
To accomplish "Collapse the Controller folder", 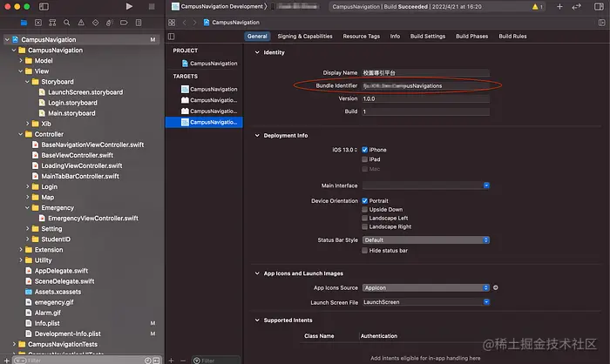I will (x=21, y=134).
